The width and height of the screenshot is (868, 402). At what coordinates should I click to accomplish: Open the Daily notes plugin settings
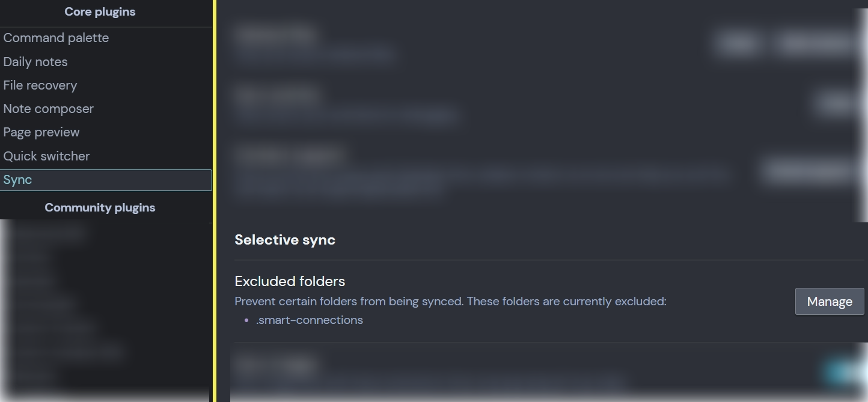[x=35, y=61]
